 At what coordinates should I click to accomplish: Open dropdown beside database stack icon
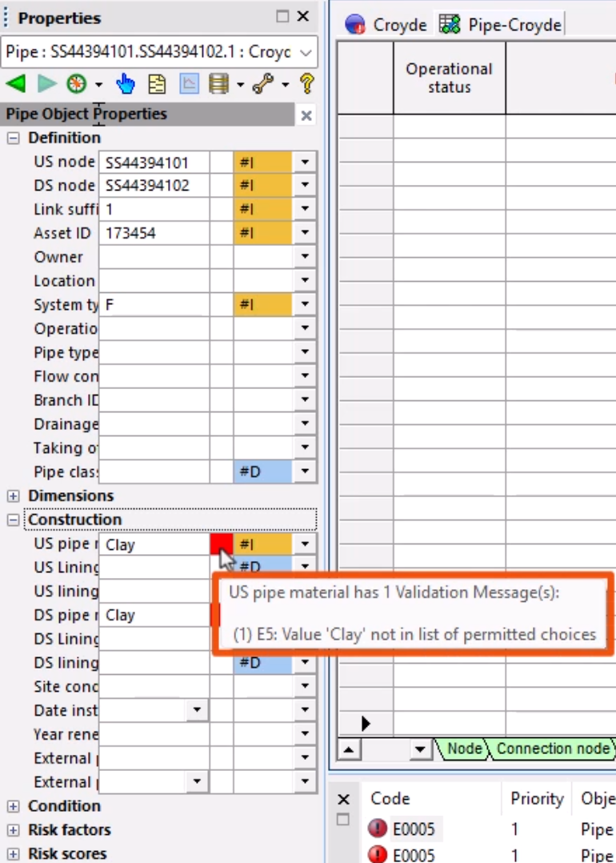coord(240,85)
